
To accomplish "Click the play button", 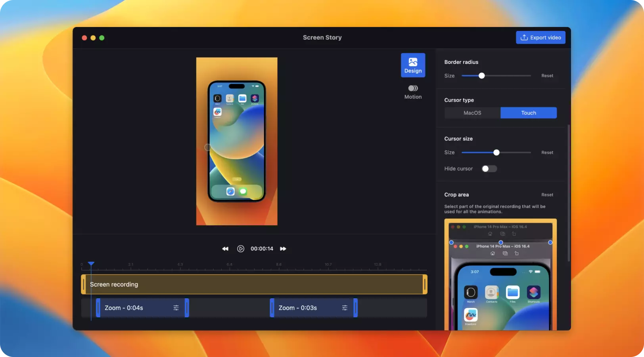I will (x=241, y=249).
